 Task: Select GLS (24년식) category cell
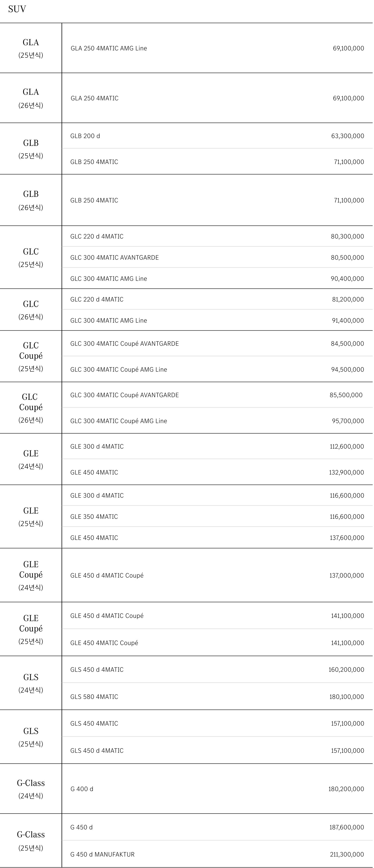31,683
